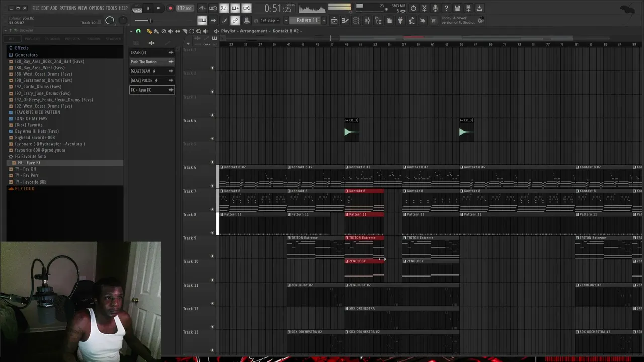Open the playlist options menu arrow

131,31
